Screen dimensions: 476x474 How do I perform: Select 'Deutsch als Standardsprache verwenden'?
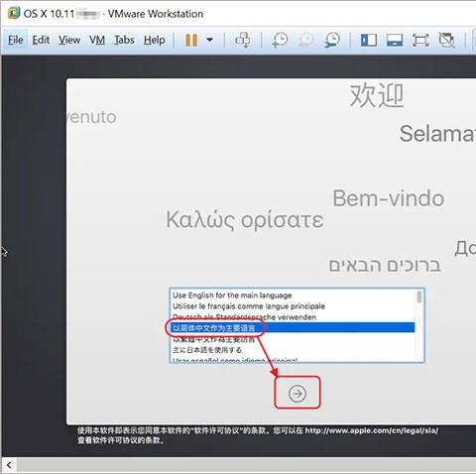click(293, 317)
